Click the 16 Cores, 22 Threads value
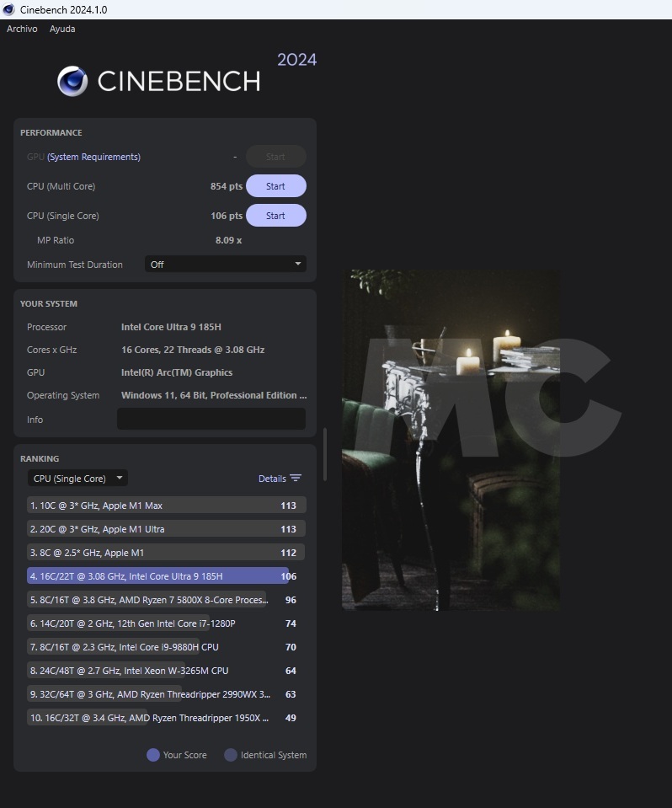 193,350
